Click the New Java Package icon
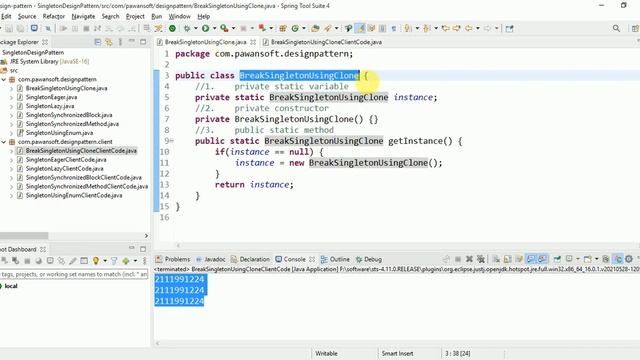This screenshot has height=360, width=640. pyautogui.click(x=282, y=28)
